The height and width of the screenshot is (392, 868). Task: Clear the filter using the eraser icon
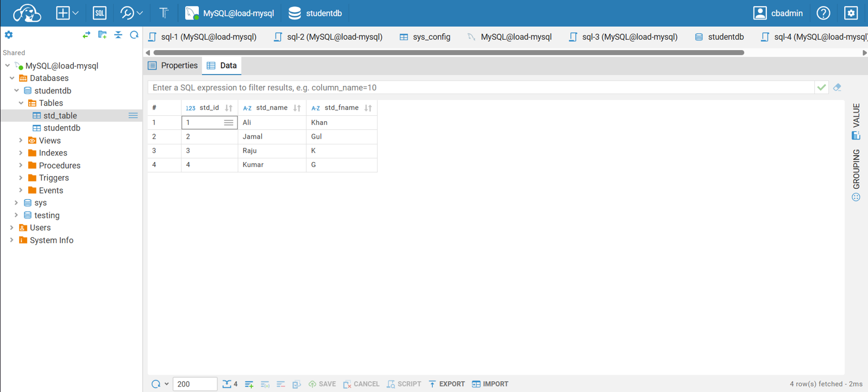point(837,88)
